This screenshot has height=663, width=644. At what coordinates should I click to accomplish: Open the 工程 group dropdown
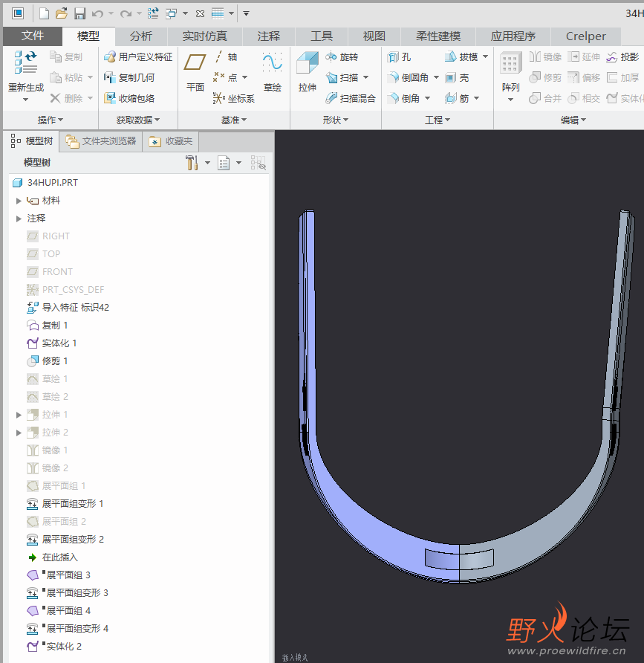(x=438, y=120)
